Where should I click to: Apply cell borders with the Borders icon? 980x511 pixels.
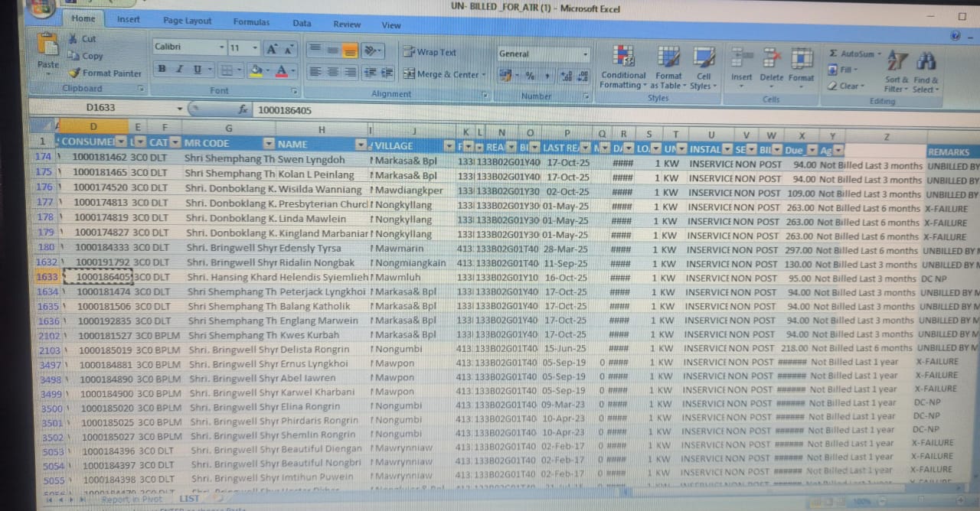click(225, 70)
